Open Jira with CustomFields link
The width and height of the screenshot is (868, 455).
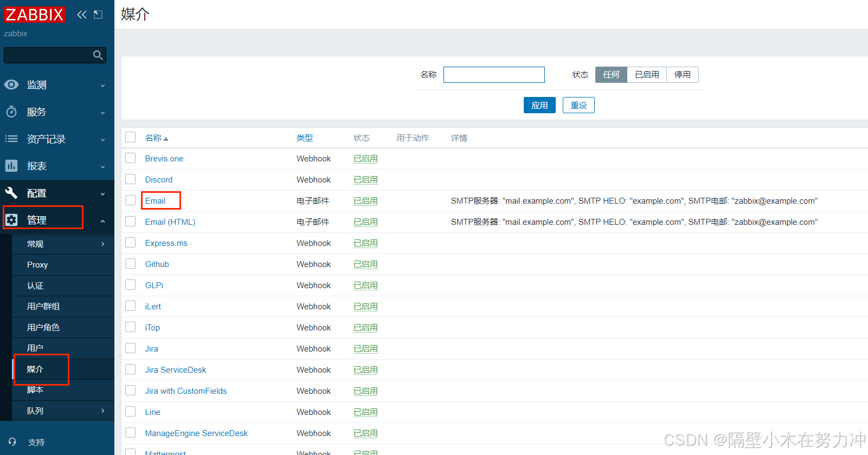pos(186,391)
